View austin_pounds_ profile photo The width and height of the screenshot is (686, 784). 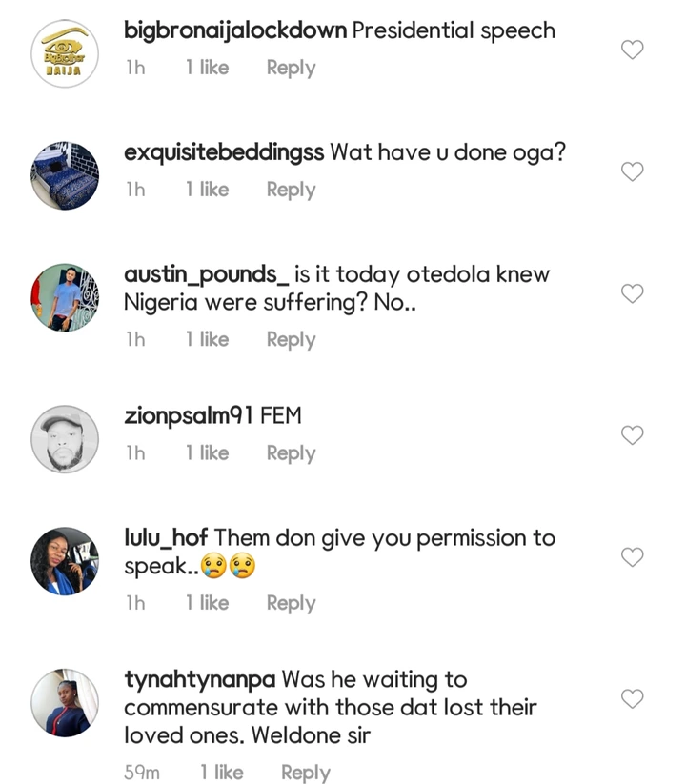65,298
